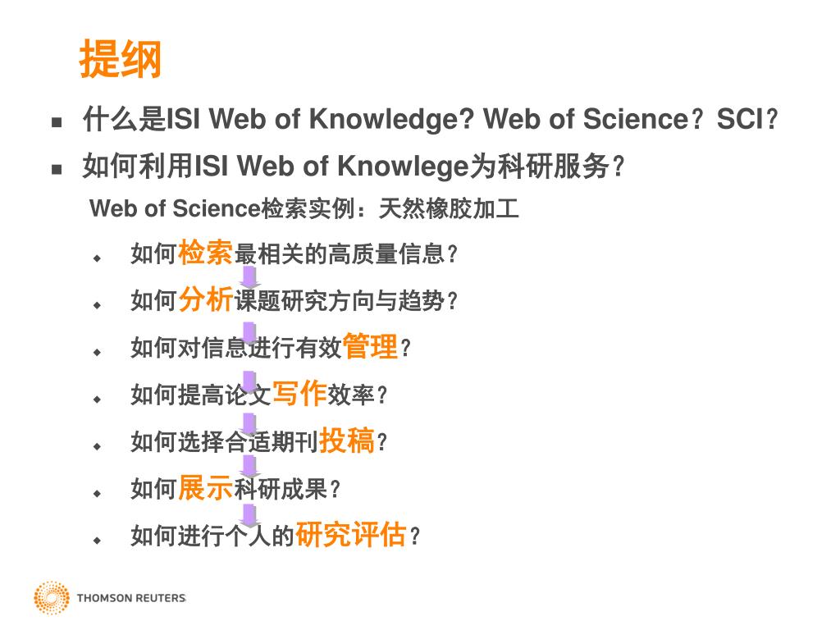Viewport: 840px width, 630px height.
Task: Click the diamond bullet beside 如何检索 line
Action: click(97, 258)
